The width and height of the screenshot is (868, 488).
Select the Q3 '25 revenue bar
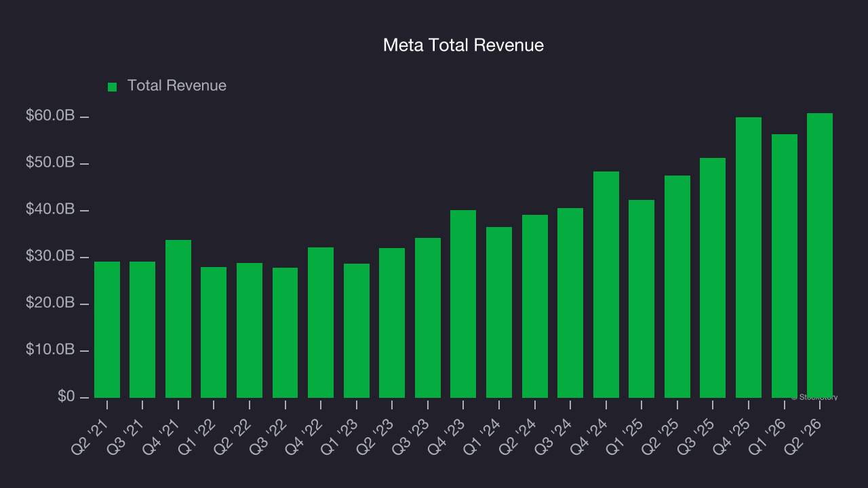click(713, 278)
